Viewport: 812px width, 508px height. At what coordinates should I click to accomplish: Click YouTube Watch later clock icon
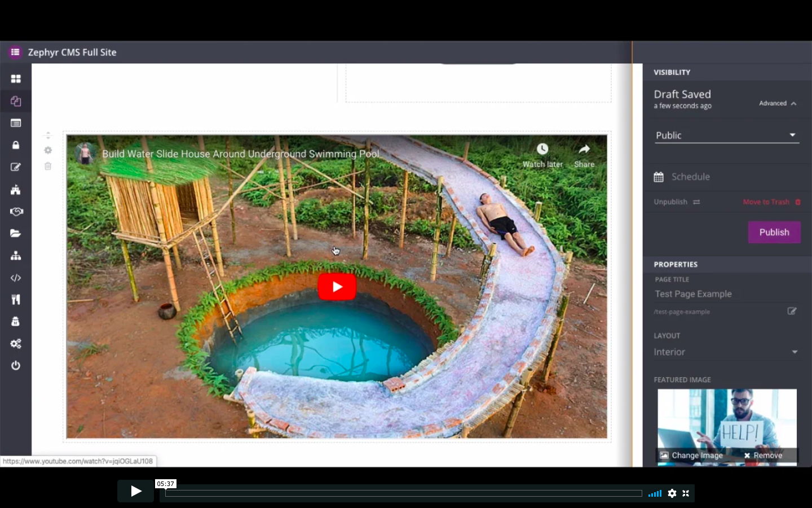[542, 149]
